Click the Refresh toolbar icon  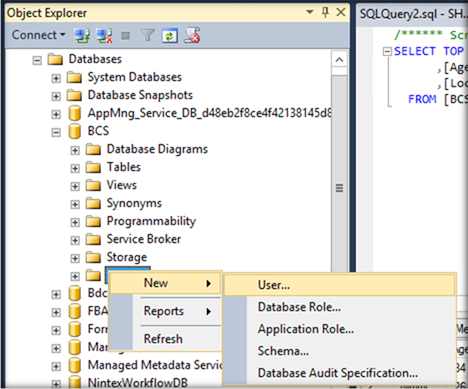[x=170, y=35]
